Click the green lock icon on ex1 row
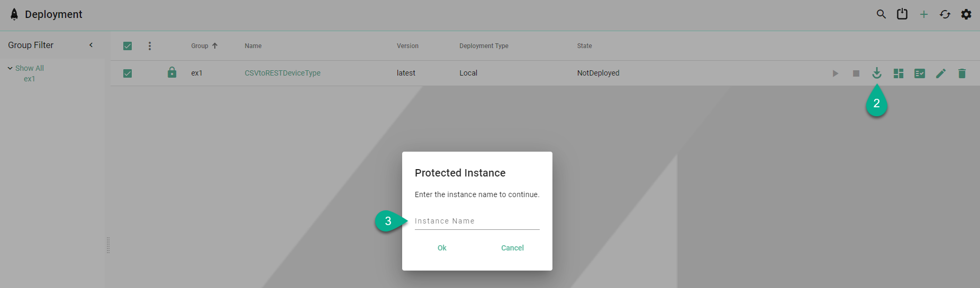This screenshot has width=980, height=288. click(172, 72)
